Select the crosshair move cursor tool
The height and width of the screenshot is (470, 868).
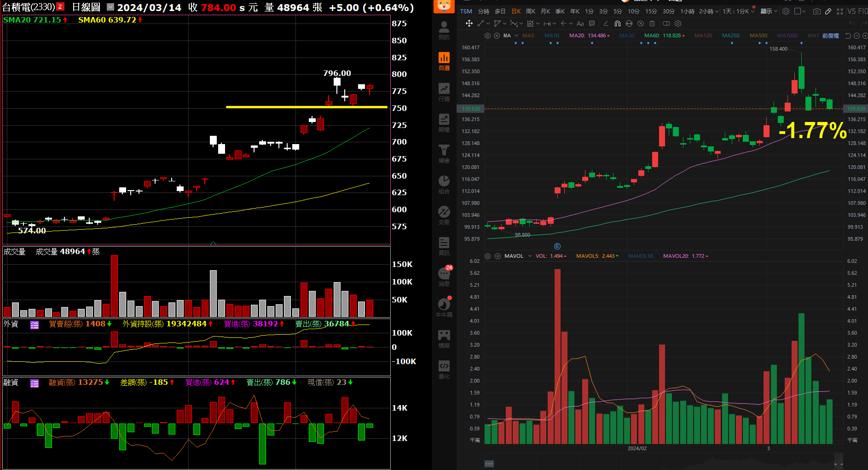[x=469, y=23]
